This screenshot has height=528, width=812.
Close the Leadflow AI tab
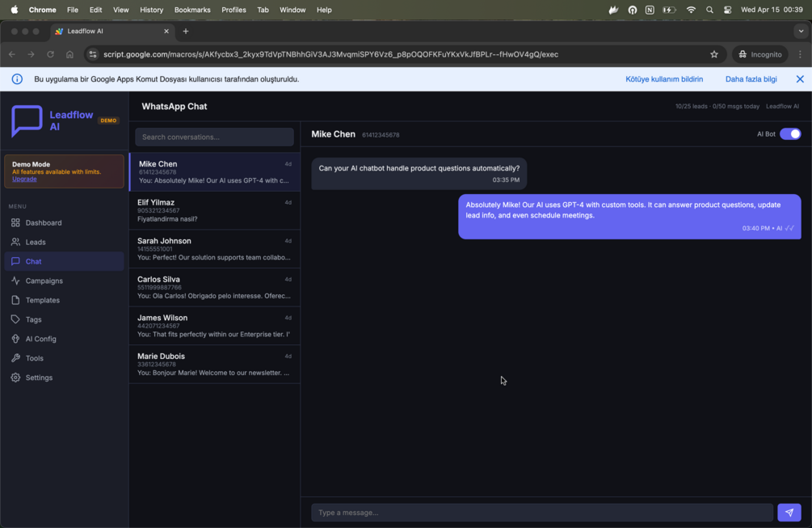(x=166, y=31)
